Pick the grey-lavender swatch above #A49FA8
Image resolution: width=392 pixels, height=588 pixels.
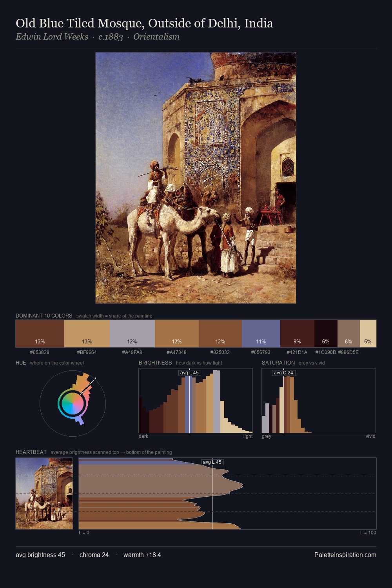(132, 334)
